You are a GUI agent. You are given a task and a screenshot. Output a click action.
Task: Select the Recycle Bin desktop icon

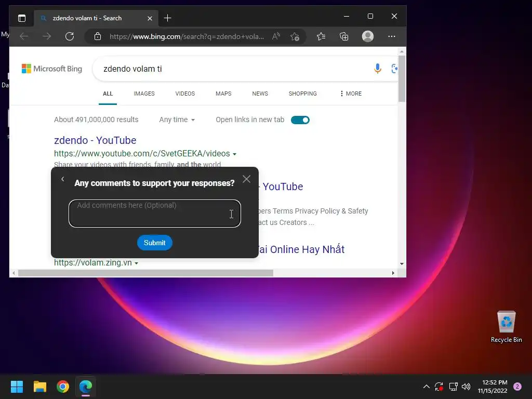[506, 327]
